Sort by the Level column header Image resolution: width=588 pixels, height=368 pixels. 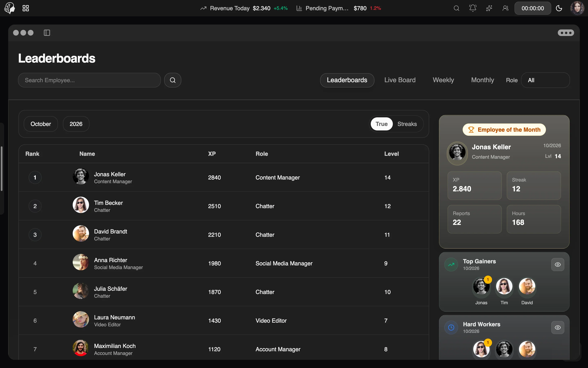[x=391, y=154]
